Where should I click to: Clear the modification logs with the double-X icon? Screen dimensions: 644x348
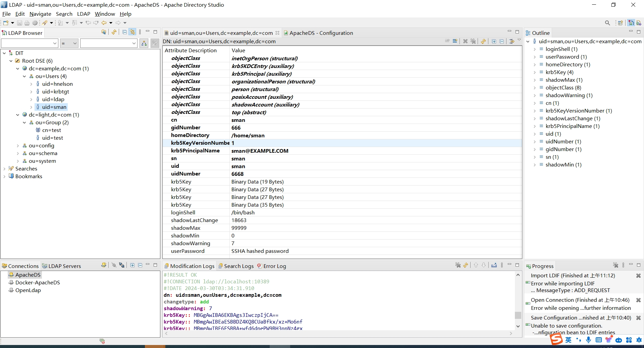(x=458, y=265)
